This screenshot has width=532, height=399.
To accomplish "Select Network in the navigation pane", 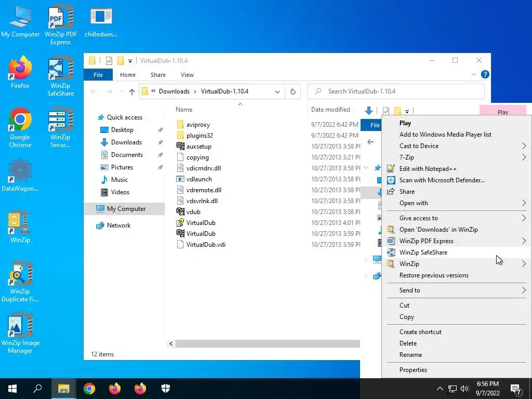I will point(118,225).
